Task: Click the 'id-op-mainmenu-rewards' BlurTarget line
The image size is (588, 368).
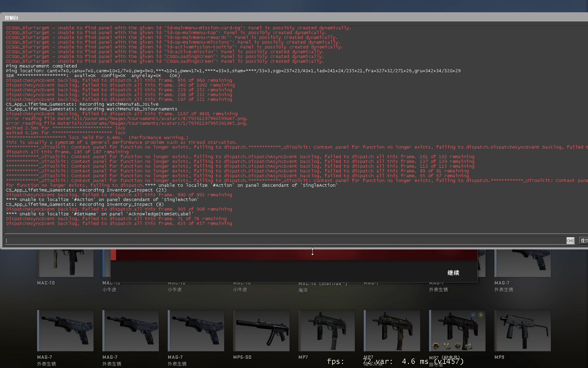Action: pos(171,37)
